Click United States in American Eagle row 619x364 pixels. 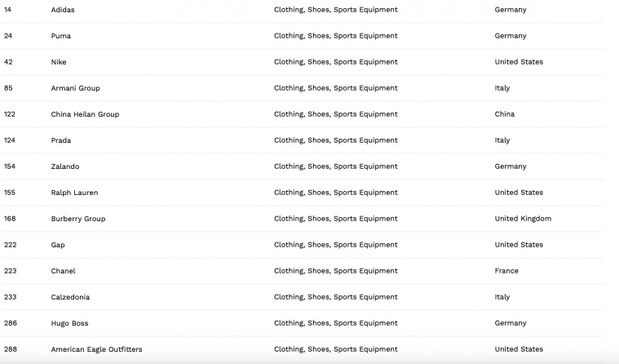pyautogui.click(x=519, y=349)
